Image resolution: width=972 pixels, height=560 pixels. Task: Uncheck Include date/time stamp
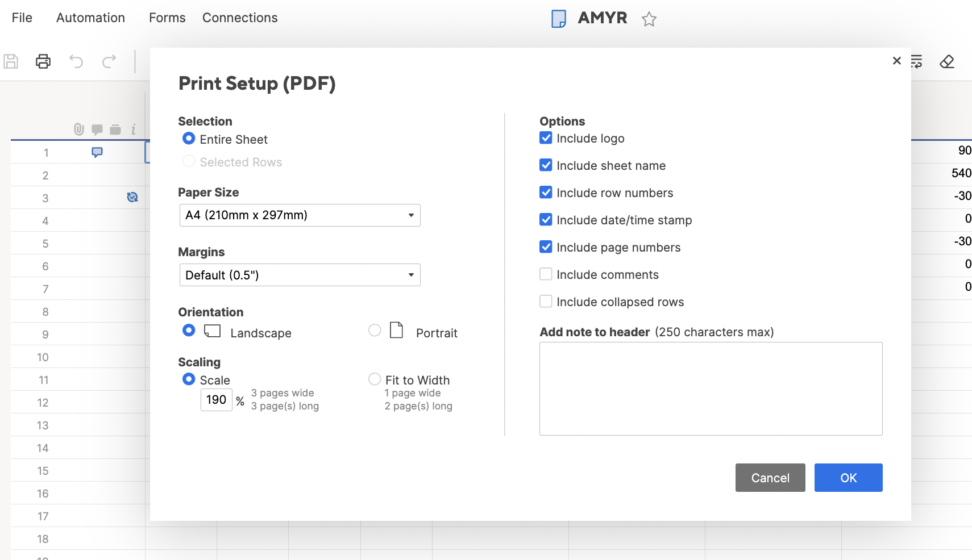[546, 220]
